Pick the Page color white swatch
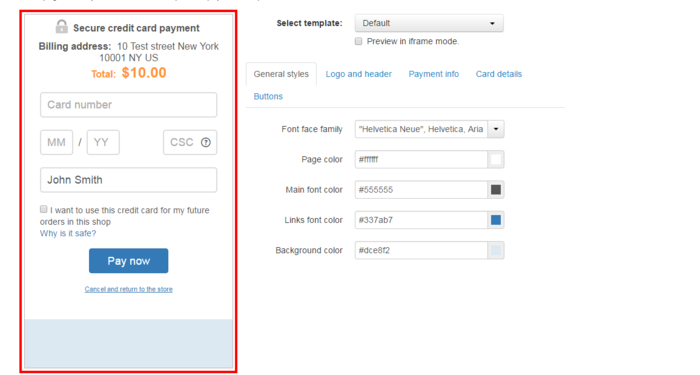 coord(496,159)
